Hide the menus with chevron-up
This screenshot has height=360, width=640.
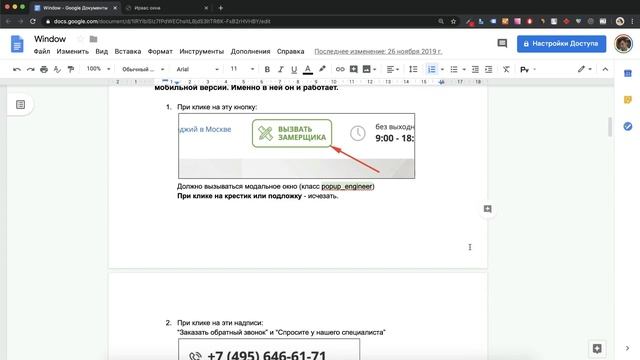(605, 69)
